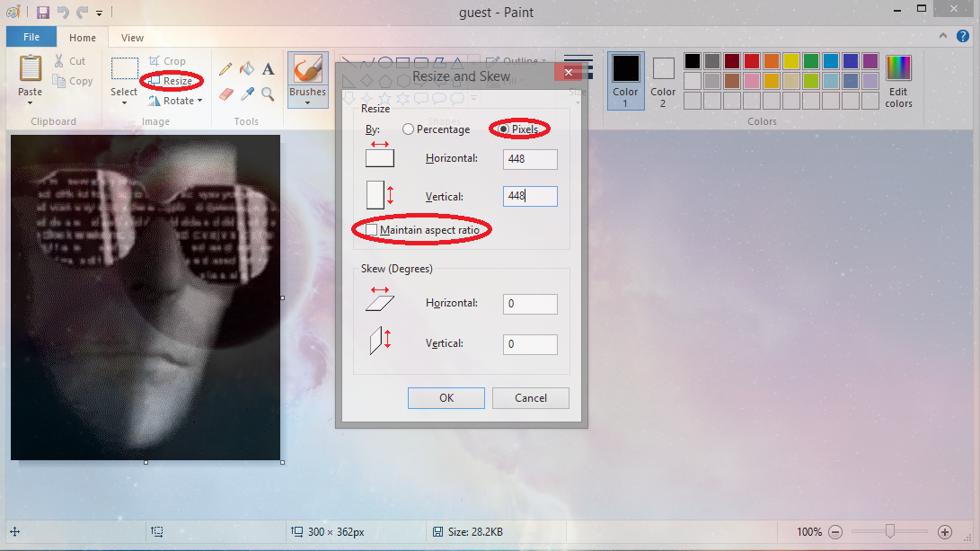This screenshot has width=980, height=551.
Task: Click the Vertical size input field
Action: [x=530, y=195]
